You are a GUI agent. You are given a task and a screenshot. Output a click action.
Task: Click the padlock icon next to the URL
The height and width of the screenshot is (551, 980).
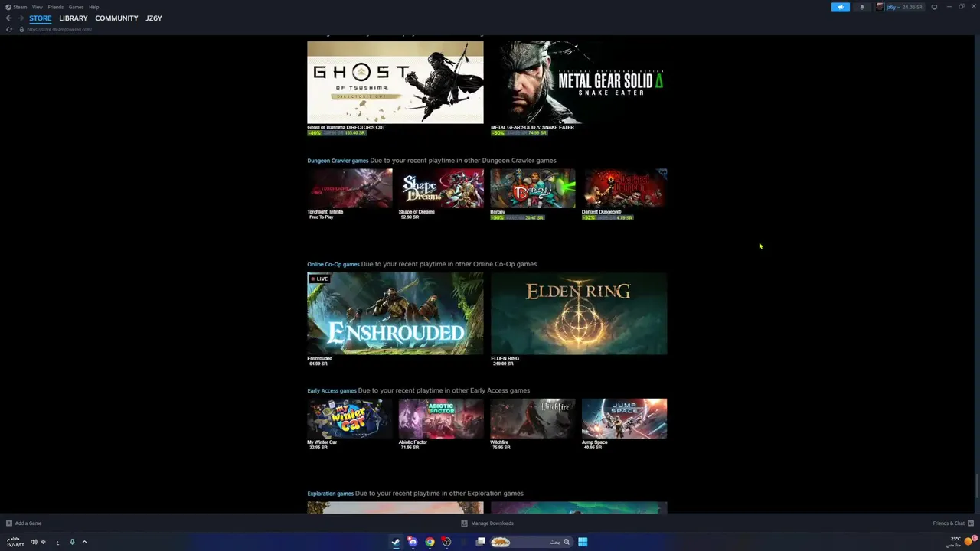coord(21,29)
